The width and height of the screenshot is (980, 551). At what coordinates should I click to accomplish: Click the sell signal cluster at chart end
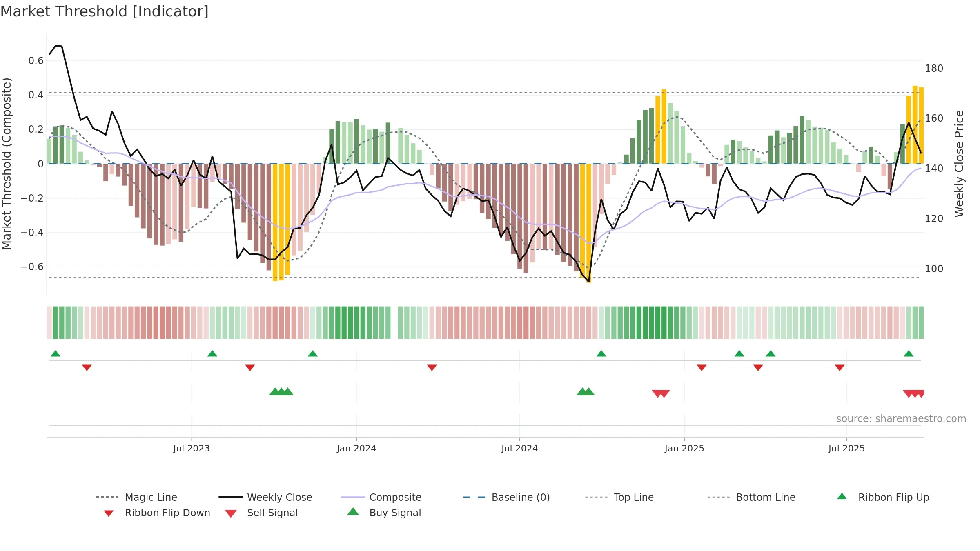[x=914, y=394]
